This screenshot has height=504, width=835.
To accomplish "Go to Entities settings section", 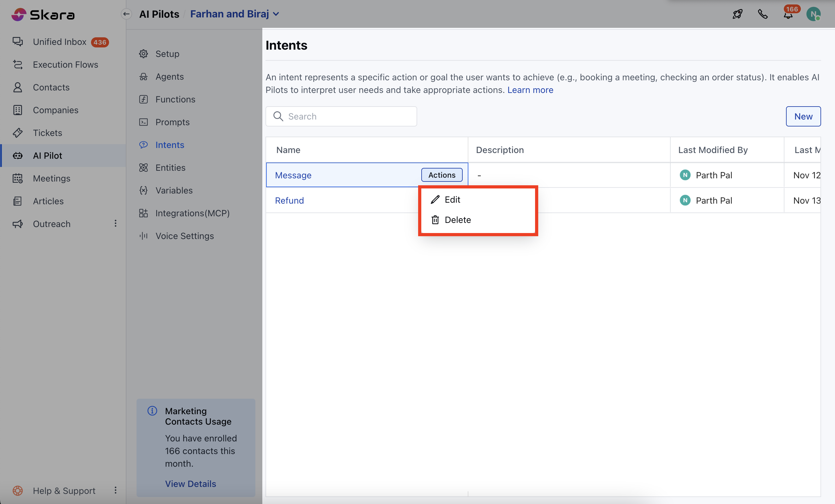I will click(x=170, y=168).
